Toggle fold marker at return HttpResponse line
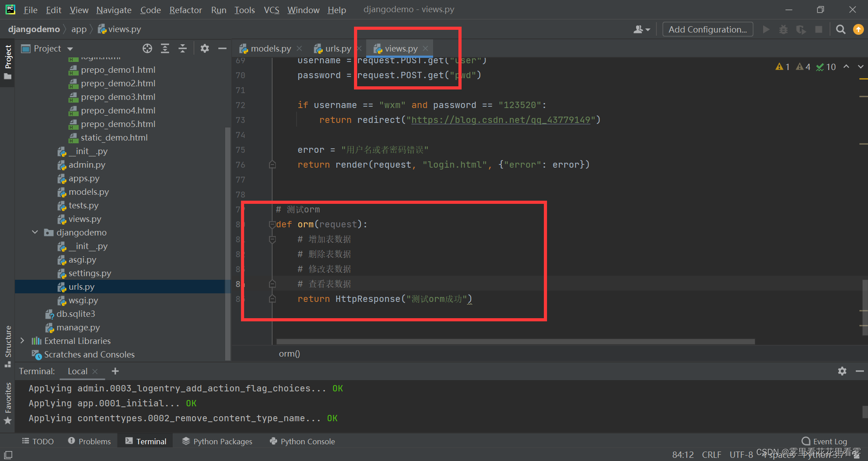 [x=272, y=299]
